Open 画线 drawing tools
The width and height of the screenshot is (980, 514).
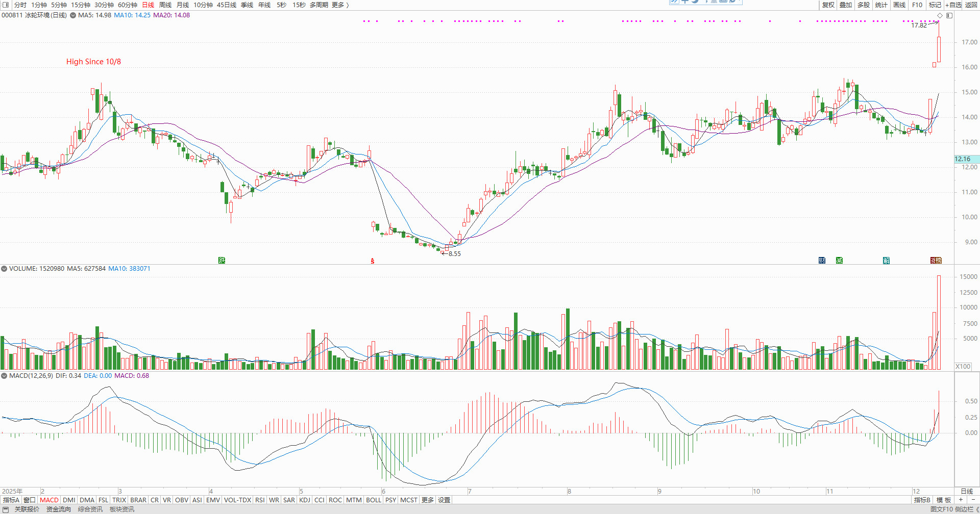coord(899,5)
